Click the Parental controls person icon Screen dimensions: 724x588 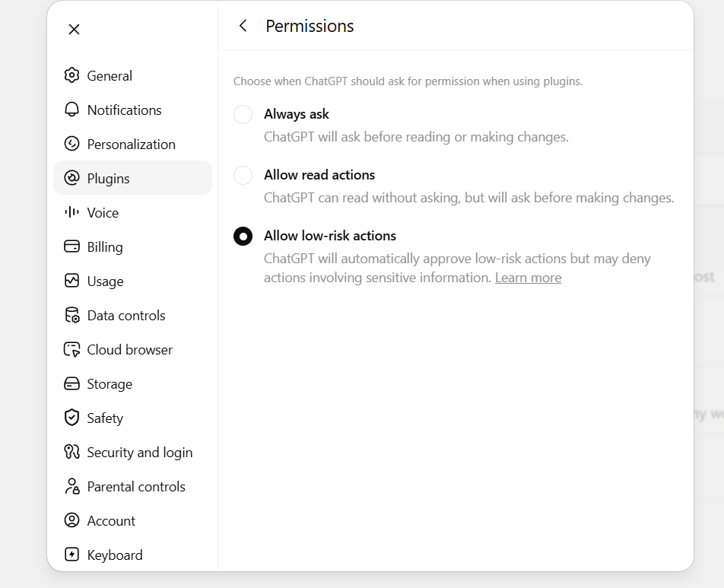71,486
